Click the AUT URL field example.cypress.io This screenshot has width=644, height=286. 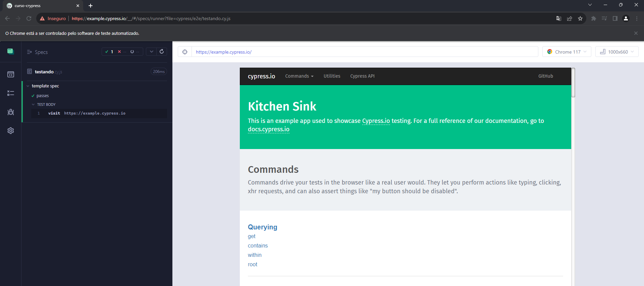(365, 52)
